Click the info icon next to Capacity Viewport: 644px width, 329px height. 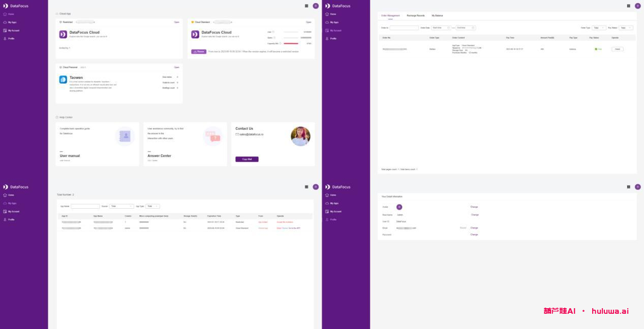click(280, 44)
